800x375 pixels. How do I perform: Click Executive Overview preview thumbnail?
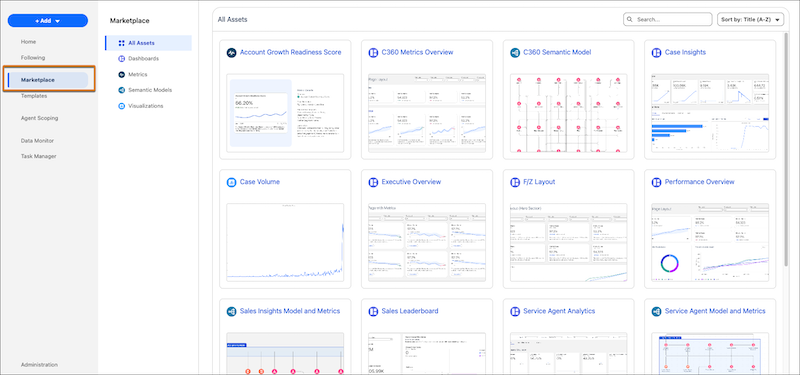(427, 242)
